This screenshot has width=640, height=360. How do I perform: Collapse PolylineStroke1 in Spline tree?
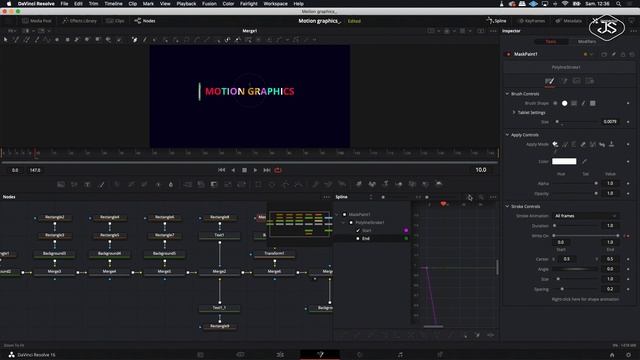point(343,222)
